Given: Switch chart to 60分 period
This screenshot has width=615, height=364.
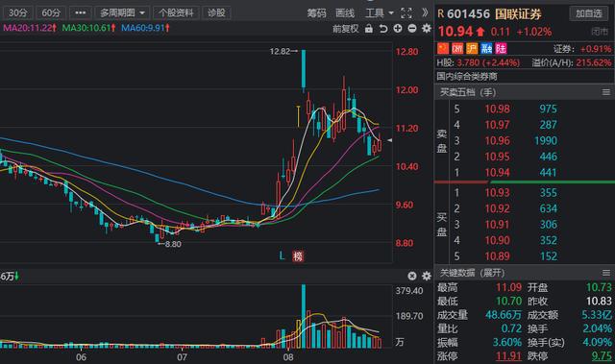Looking at the screenshot, I should tap(51, 12).
